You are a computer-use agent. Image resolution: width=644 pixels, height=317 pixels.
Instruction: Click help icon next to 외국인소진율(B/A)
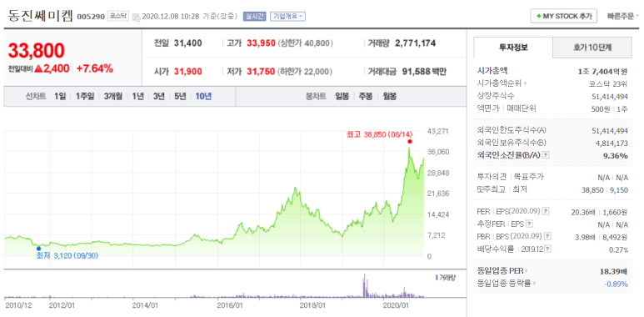click(x=546, y=155)
